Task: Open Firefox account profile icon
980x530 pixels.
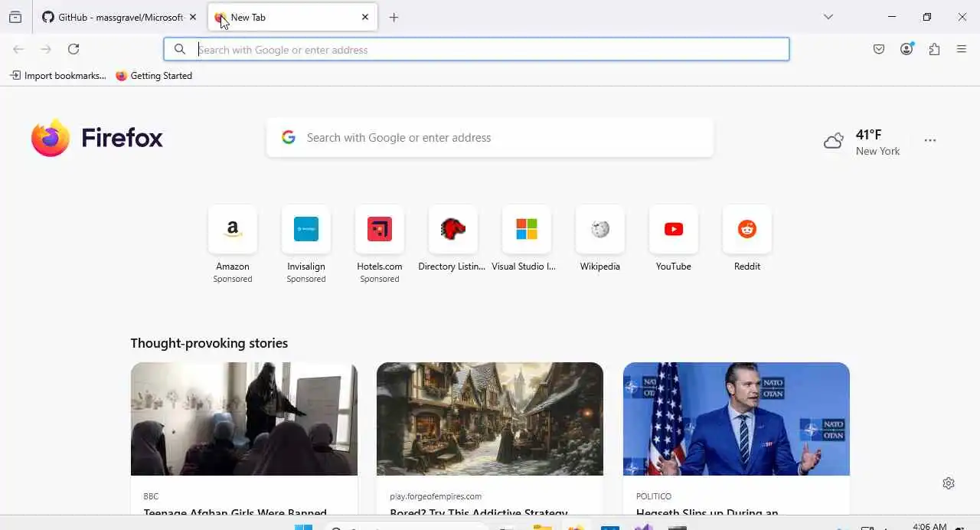Action: click(x=906, y=49)
